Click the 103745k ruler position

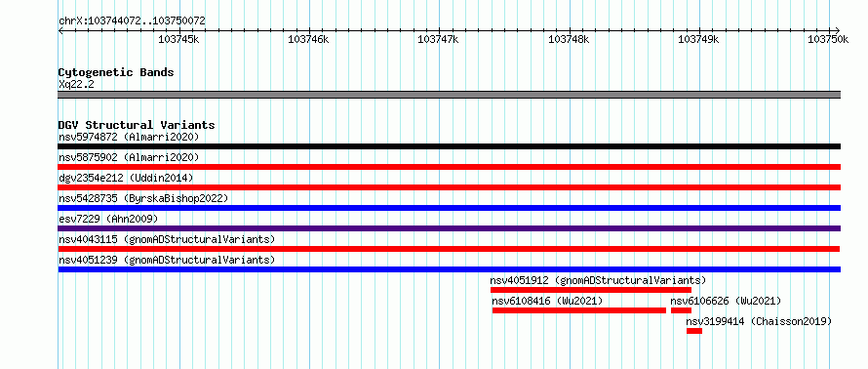click(x=178, y=39)
